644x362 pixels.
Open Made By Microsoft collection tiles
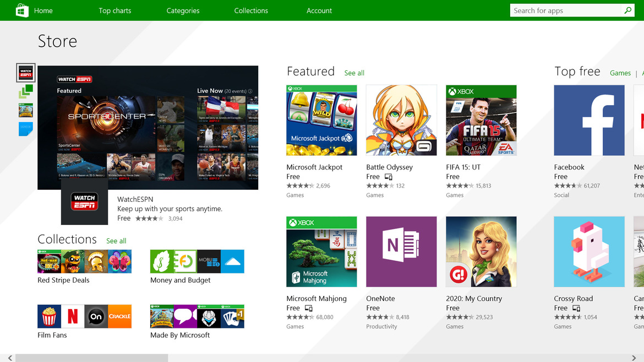click(197, 316)
